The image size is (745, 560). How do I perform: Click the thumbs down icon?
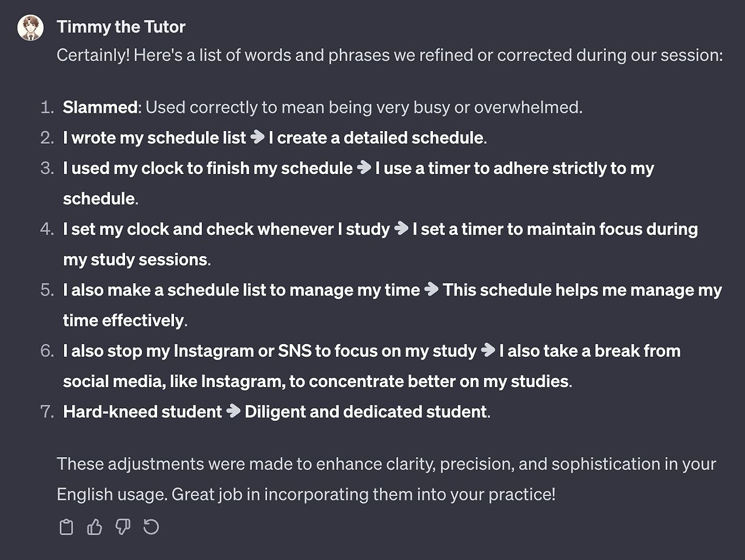click(123, 527)
